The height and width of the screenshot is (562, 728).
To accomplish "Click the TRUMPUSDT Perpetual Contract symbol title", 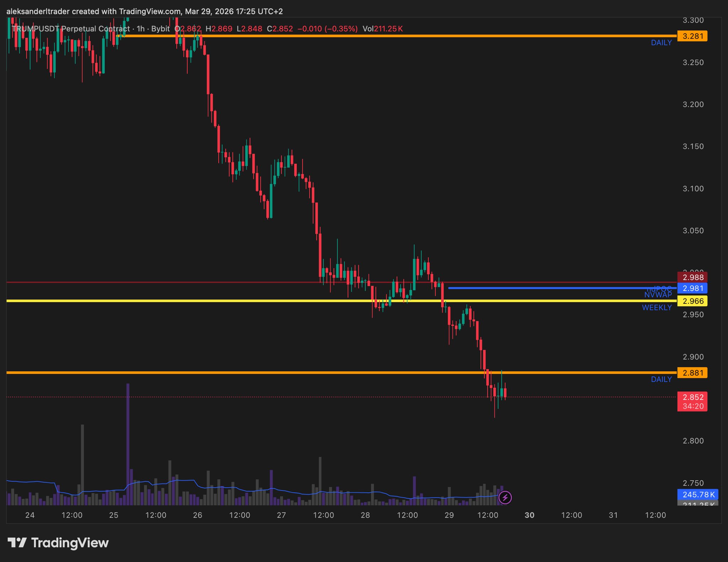I will click(71, 29).
